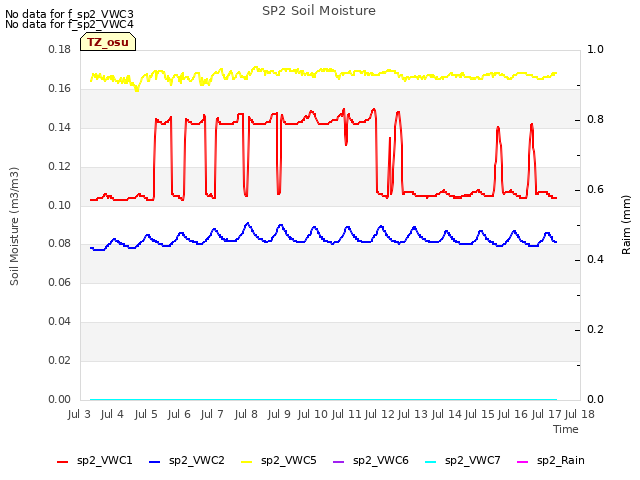Click the 0.04 left axis value
This screenshot has width=640, height=480.
click(60, 322)
